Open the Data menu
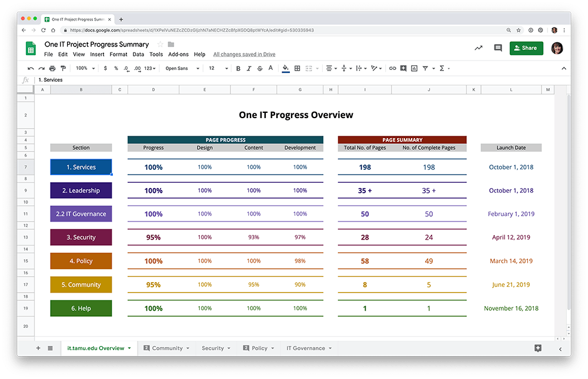This screenshot has height=379, width=588. tap(138, 55)
